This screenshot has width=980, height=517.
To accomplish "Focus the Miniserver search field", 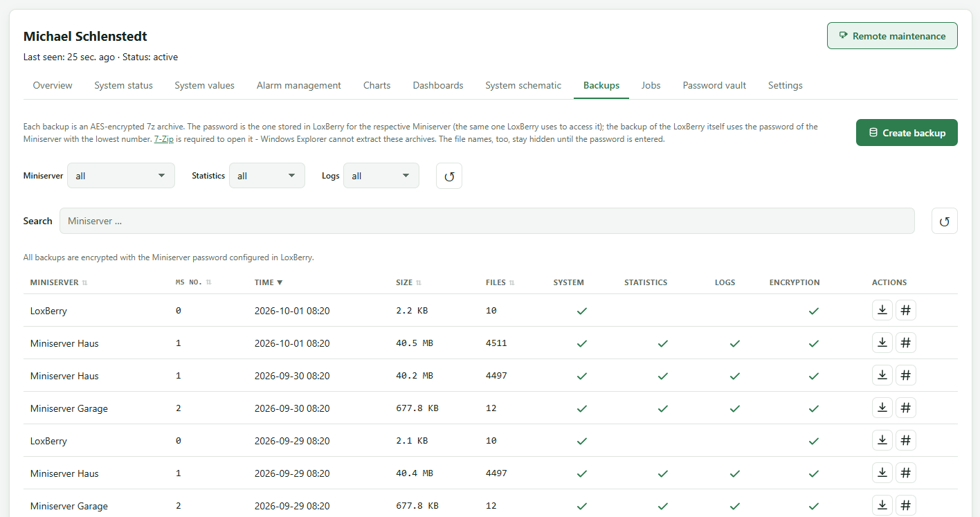I will pyautogui.click(x=487, y=221).
